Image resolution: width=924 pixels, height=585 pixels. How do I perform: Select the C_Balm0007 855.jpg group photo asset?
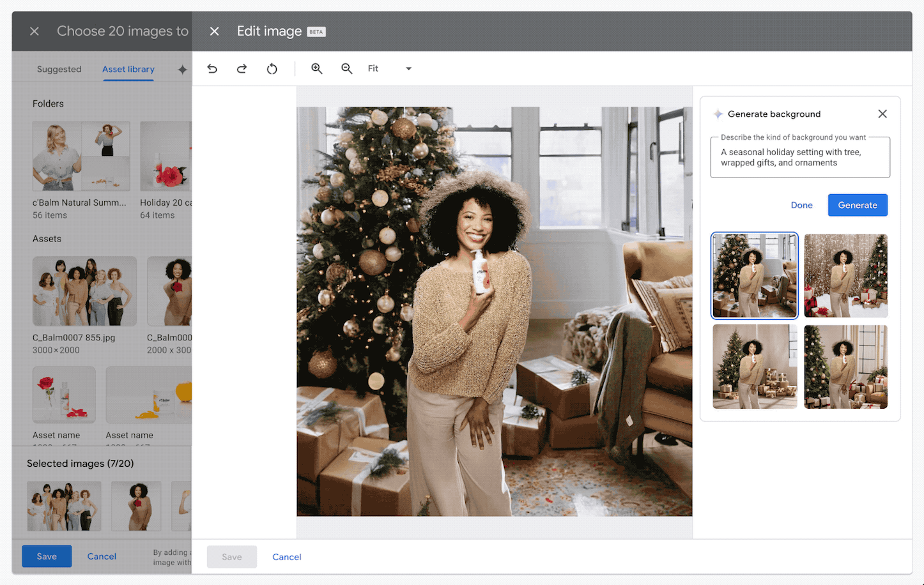click(x=84, y=291)
